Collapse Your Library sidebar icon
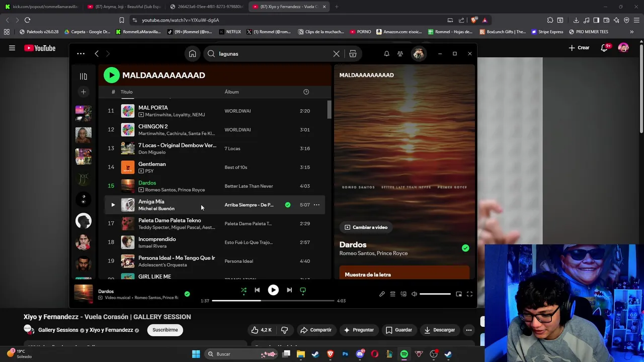 pyautogui.click(x=84, y=76)
